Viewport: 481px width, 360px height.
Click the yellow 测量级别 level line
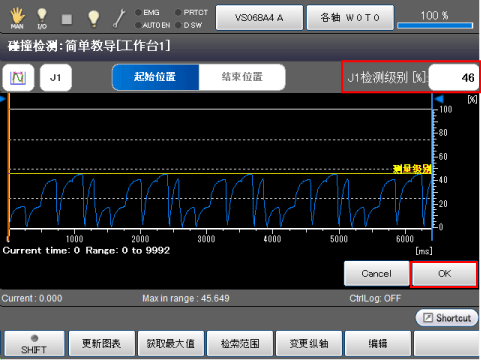[x=220, y=173]
